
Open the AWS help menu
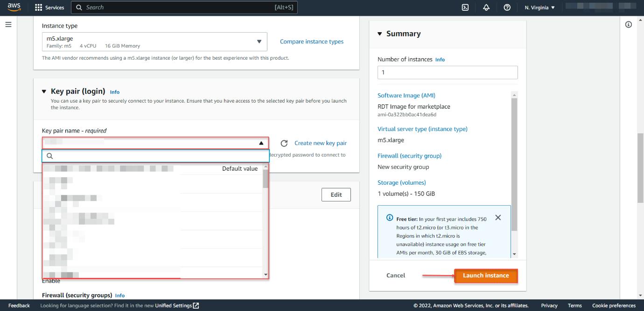click(x=508, y=7)
